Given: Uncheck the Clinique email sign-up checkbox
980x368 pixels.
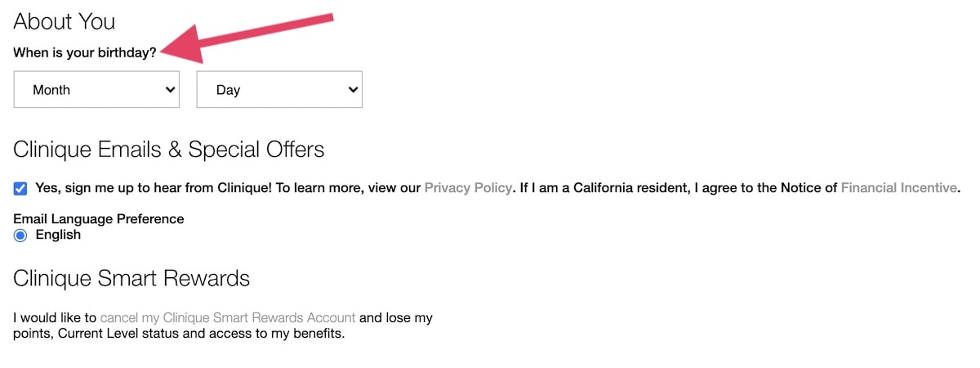Looking at the screenshot, I should click(20, 188).
